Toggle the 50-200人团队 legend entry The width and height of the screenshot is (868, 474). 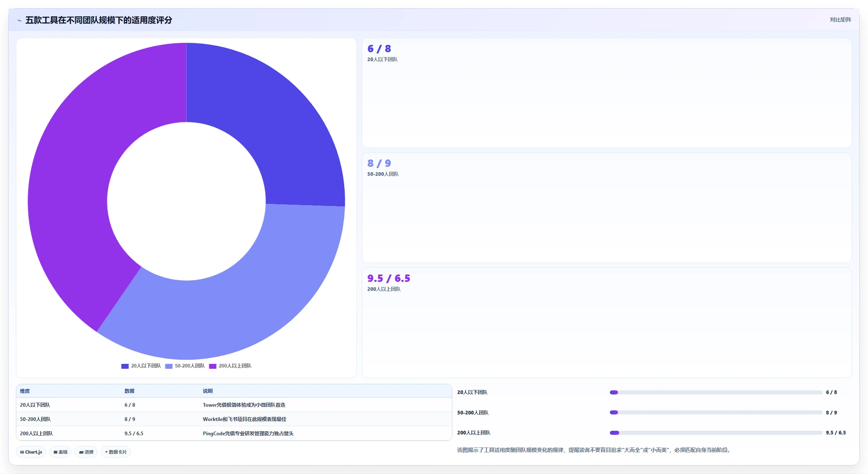tap(185, 366)
